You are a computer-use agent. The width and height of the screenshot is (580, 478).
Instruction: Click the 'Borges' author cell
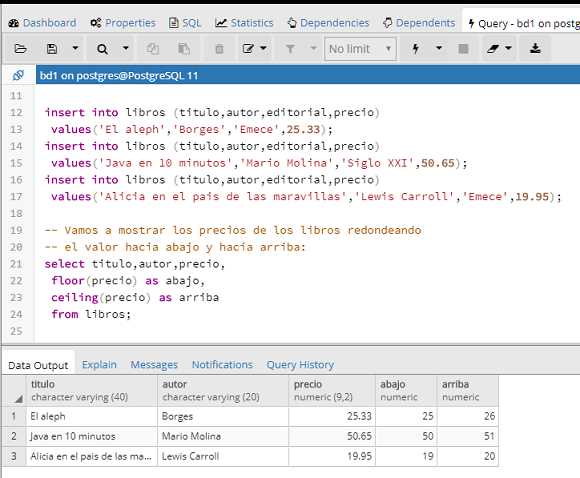tap(223, 416)
